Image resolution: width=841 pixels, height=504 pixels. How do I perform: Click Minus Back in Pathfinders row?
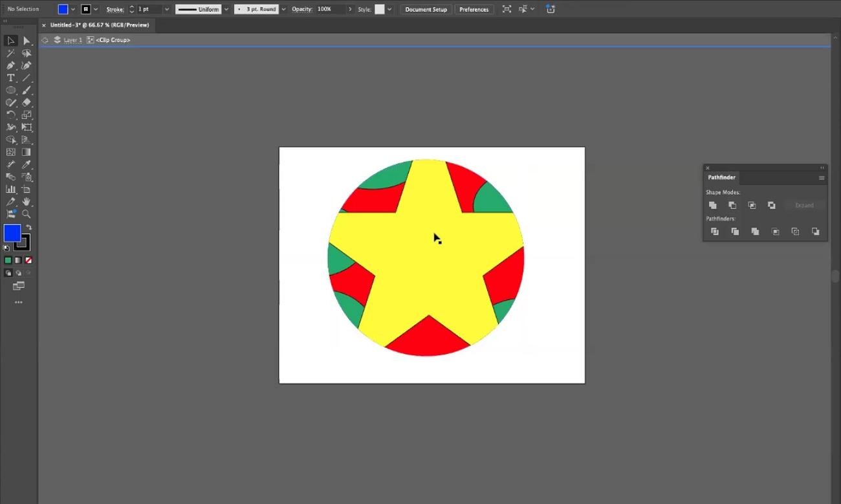click(x=816, y=232)
